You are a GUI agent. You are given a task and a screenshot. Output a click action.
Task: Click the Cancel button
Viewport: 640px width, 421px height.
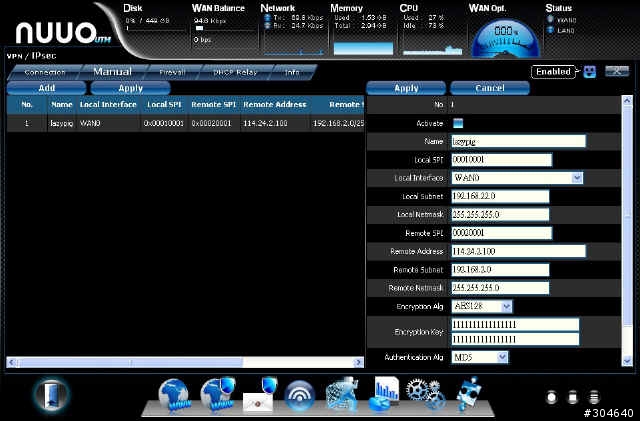[490, 88]
